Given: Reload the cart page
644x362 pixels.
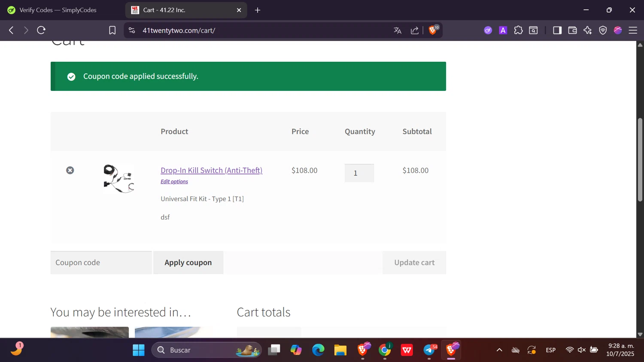Looking at the screenshot, I should pyautogui.click(x=41, y=30).
